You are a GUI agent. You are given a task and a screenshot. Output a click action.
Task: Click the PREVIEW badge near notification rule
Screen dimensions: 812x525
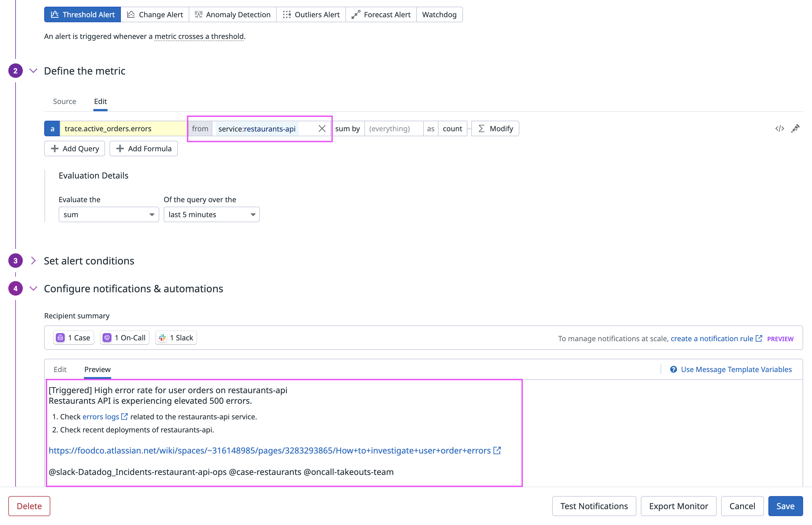point(780,339)
